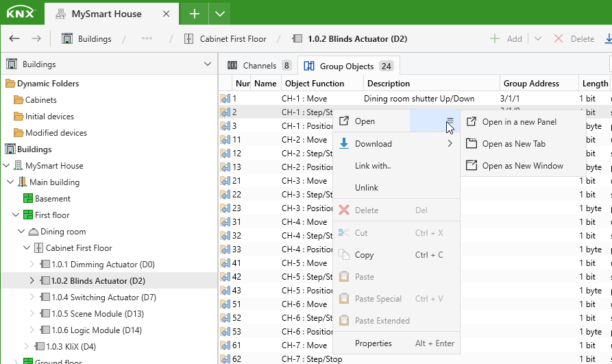Expand the Add button dropdown arrow
Viewport: 612px width, 364px height.
538,38
